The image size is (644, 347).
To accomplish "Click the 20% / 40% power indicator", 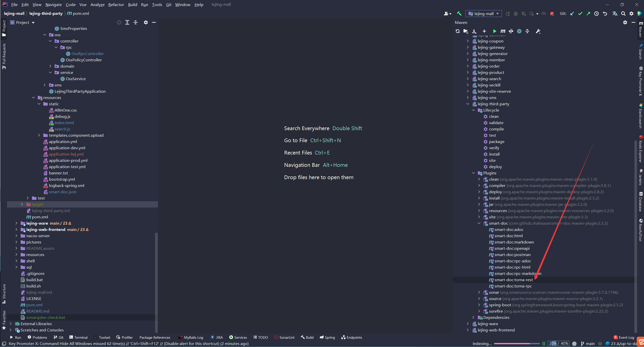I will point(559,343).
